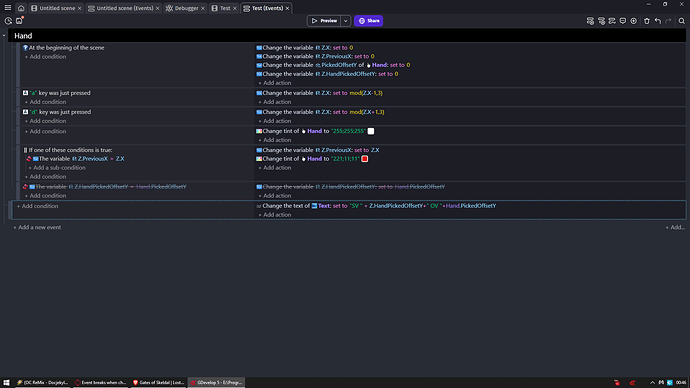Select condition Z.PreviousX = Z.X
Viewport: 690px width, 388px height.
(x=75, y=159)
